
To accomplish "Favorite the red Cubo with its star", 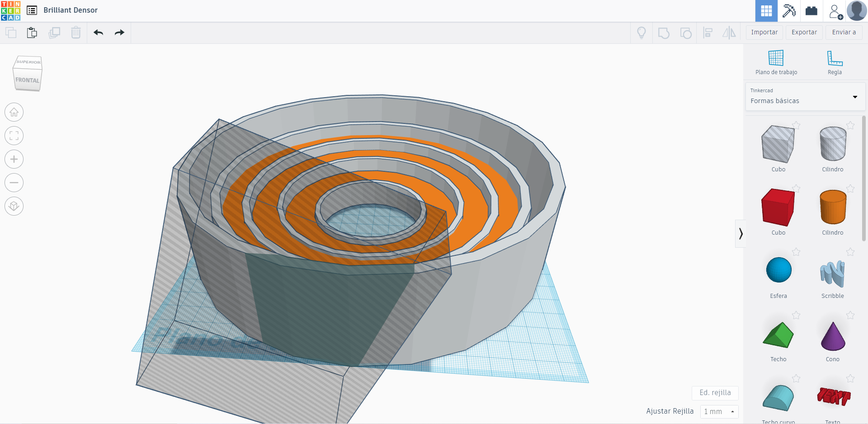I will [796, 188].
